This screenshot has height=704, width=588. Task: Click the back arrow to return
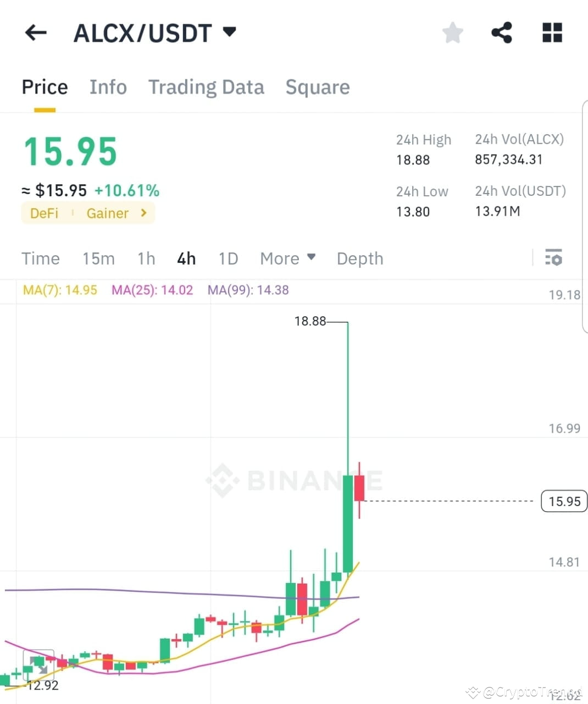point(35,32)
